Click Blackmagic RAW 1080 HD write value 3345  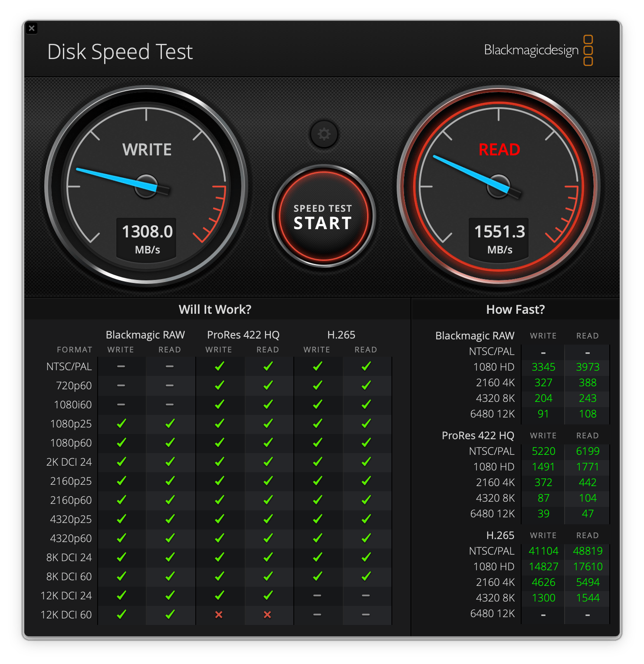(x=543, y=367)
